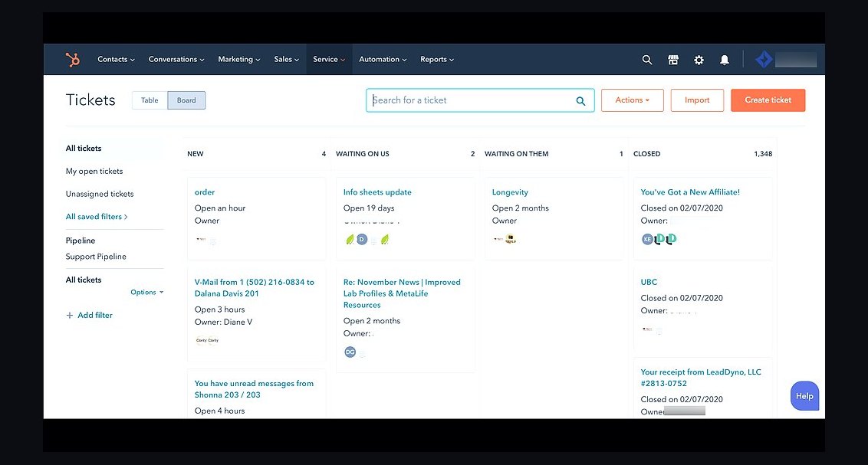Open the Actions dropdown
868x465 pixels.
coord(632,100)
